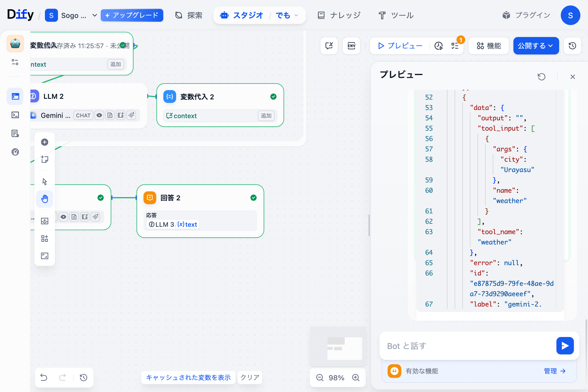This screenshot has width=588, height=392.
Task: Select the export/import icon in the canvas toolbar
Action: coord(45,221)
